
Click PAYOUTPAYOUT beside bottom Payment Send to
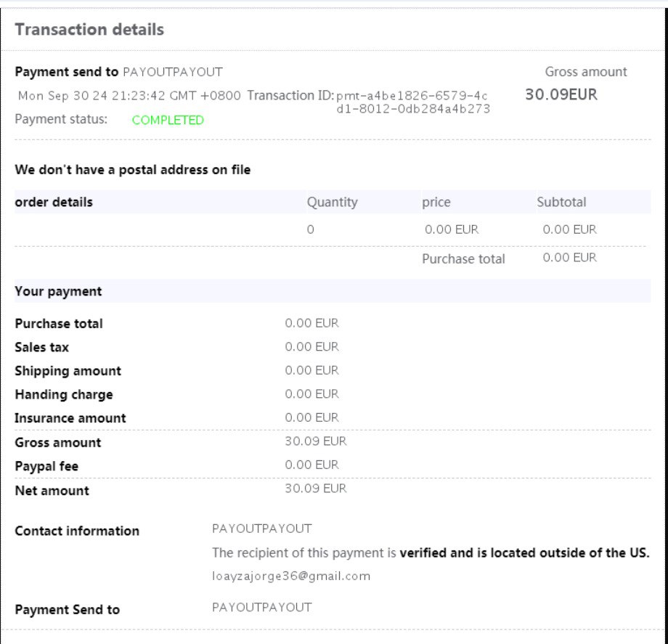(x=261, y=607)
